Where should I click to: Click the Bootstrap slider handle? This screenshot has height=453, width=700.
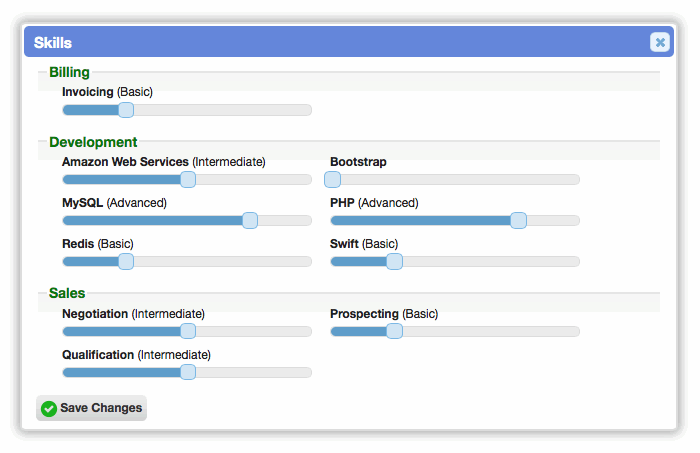[x=332, y=179]
